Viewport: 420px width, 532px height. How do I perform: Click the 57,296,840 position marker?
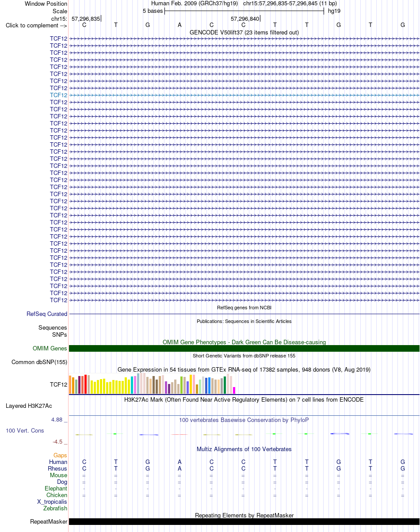pyautogui.click(x=245, y=19)
